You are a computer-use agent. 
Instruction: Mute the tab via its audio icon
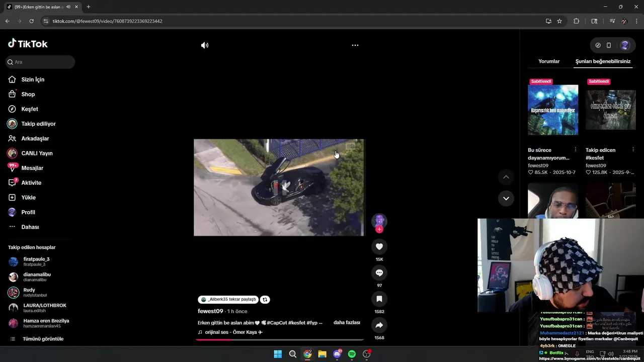click(x=68, y=7)
